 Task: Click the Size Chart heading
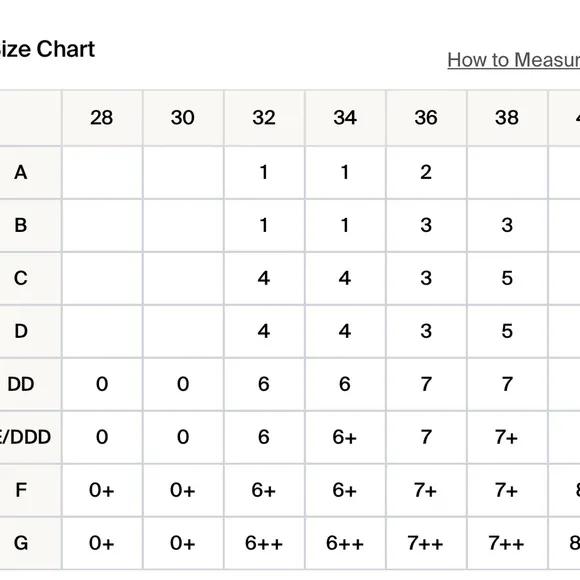pyautogui.click(x=47, y=49)
